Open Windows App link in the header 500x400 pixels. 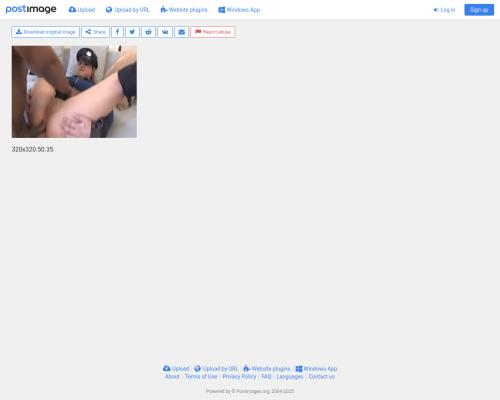point(239,10)
